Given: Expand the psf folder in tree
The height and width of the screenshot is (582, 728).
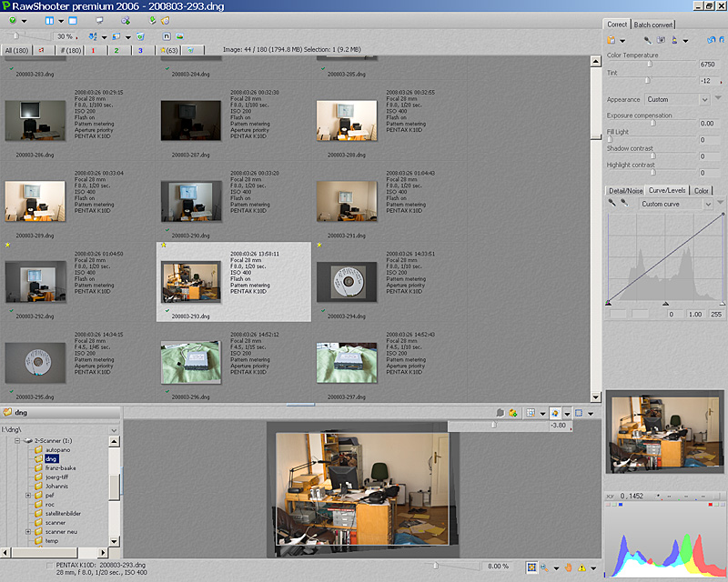Looking at the screenshot, I should point(28,496).
